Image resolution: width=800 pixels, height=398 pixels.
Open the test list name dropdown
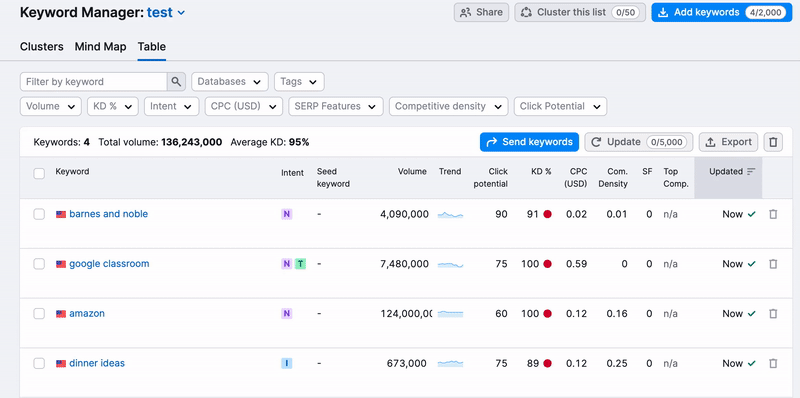pos(166,13)
